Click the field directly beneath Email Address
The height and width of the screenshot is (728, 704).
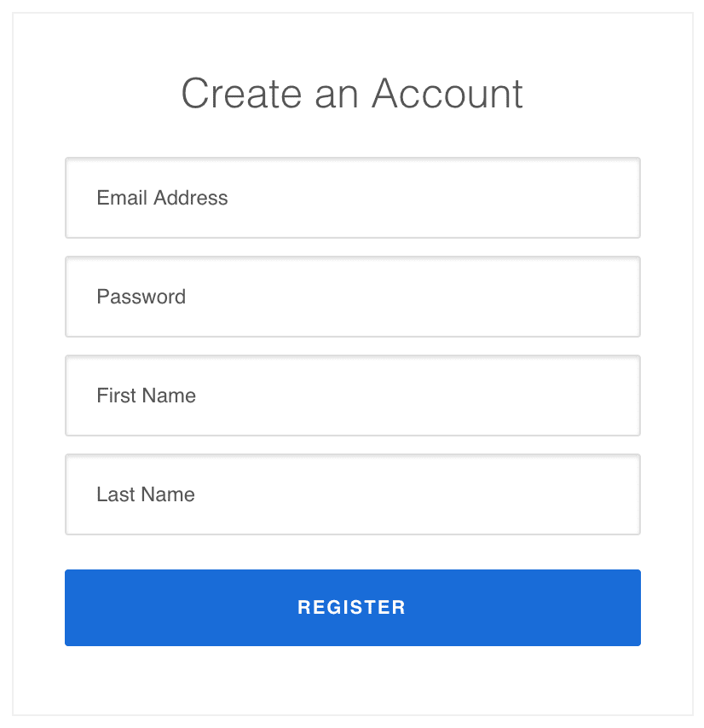pos(352,297)
